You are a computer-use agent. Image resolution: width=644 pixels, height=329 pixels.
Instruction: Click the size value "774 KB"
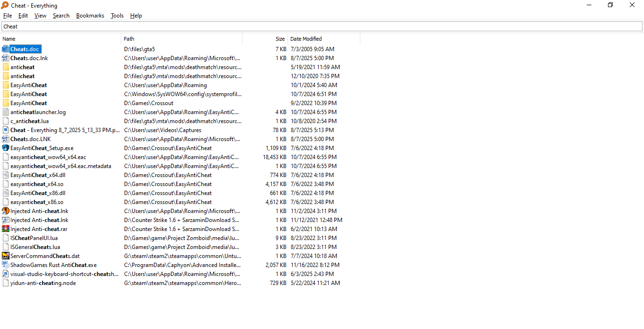pyautogui.click(x=278, y=175)
